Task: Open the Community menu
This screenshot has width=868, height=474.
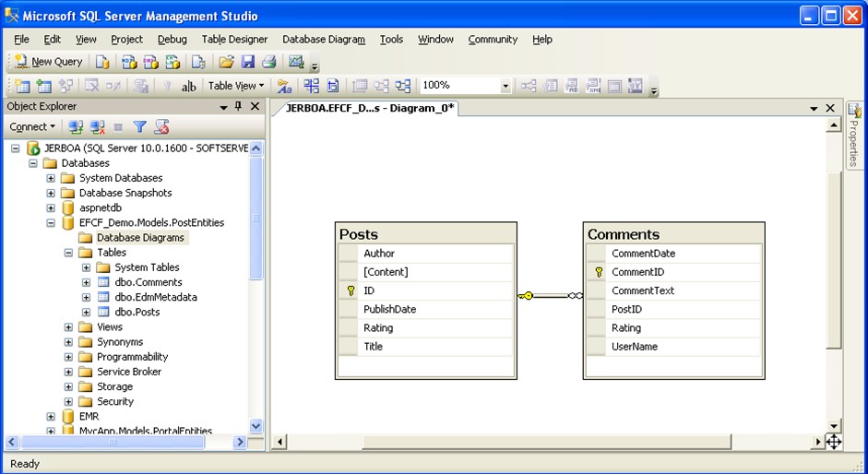Action: [x=493, y=40]
